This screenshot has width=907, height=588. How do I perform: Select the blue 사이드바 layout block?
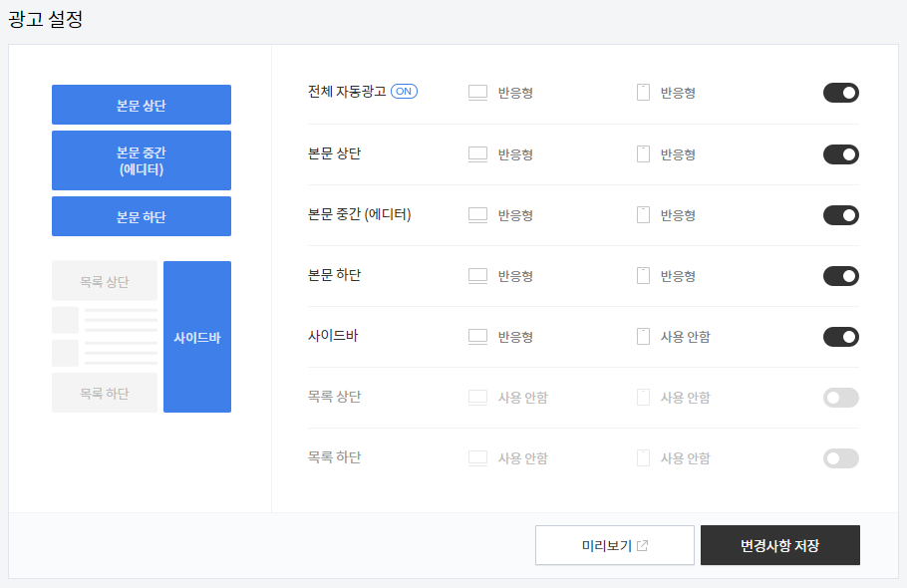click(x=197, y=337)
